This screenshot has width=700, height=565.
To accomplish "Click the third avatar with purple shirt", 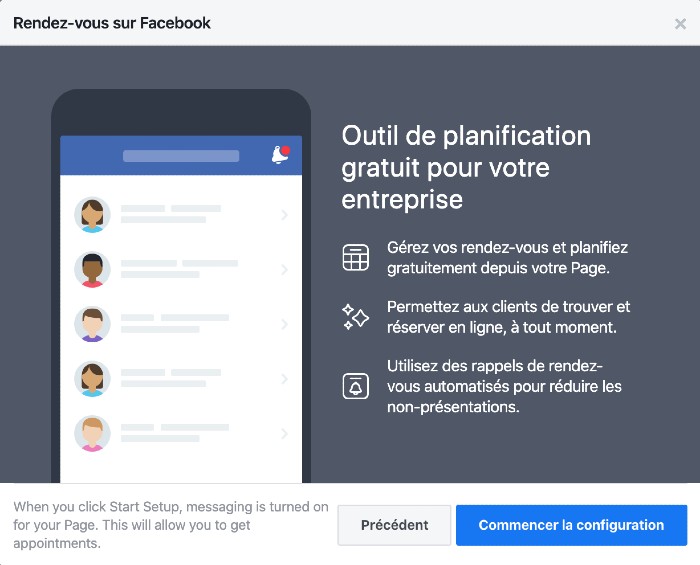I will [x=92, y=324].
